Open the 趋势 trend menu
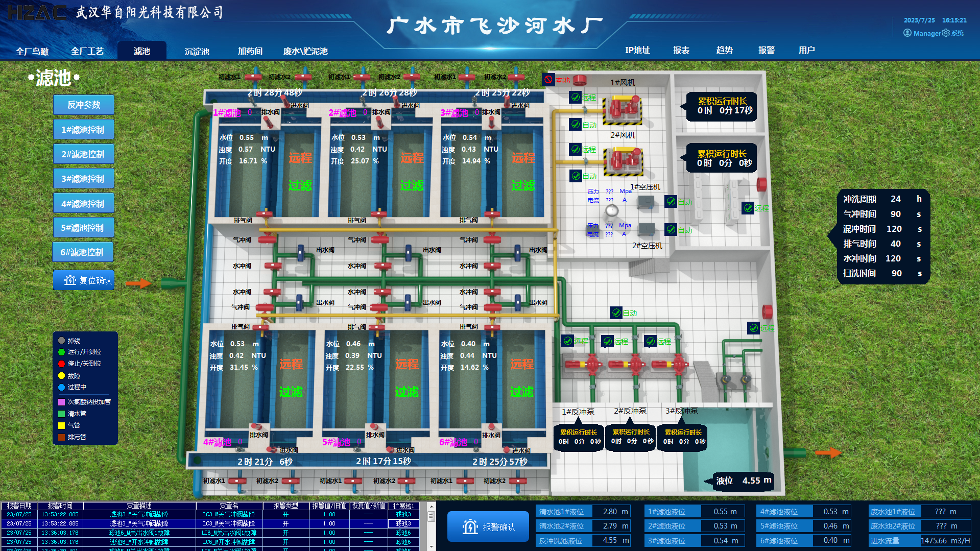 pos(724,50)
